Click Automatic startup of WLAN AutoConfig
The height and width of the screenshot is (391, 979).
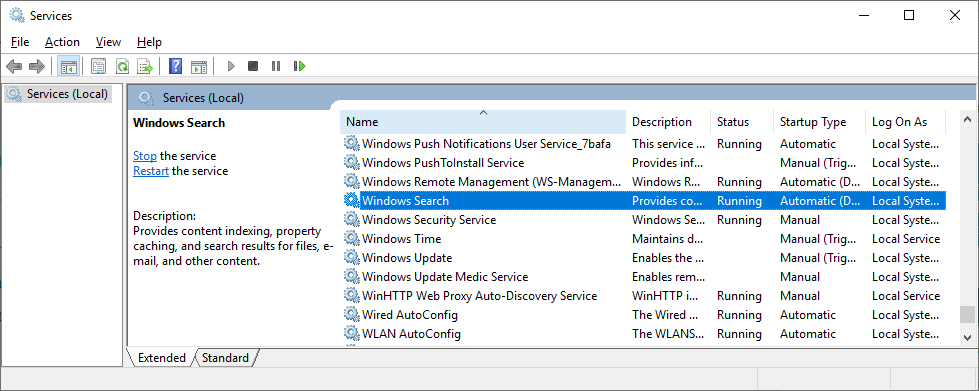[807, 334]
